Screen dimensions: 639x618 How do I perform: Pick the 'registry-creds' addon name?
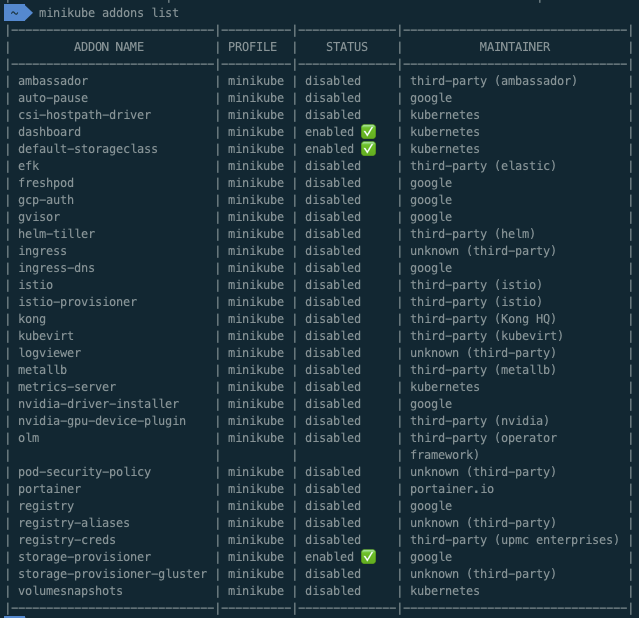(x=67, y=540)
